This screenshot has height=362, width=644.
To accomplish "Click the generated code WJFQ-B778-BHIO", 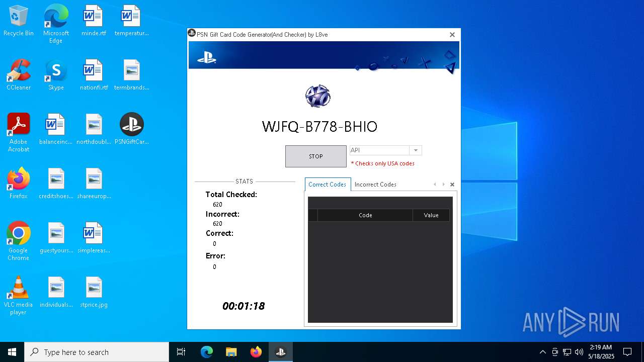I will point(319,127).
